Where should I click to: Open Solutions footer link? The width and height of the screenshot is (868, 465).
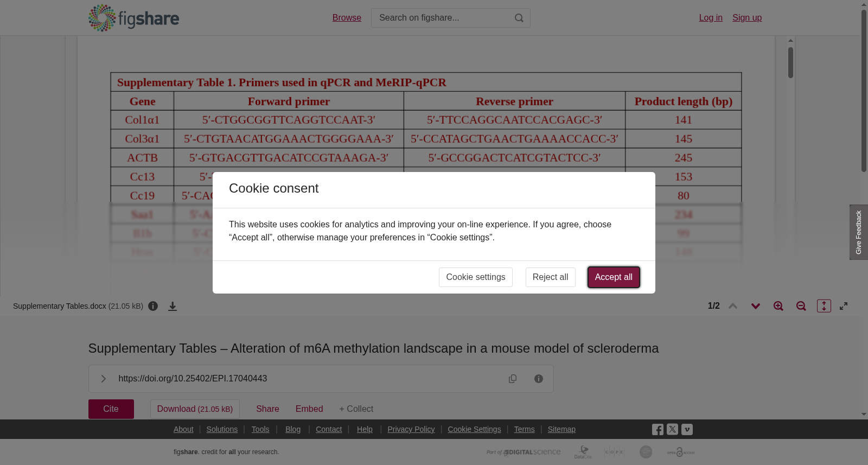click(x=222, y=429)
